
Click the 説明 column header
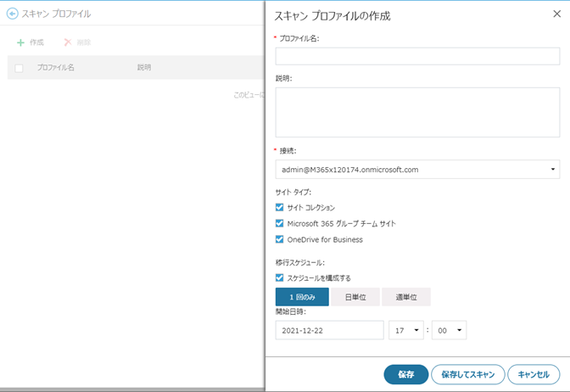[x=144, y=67]
